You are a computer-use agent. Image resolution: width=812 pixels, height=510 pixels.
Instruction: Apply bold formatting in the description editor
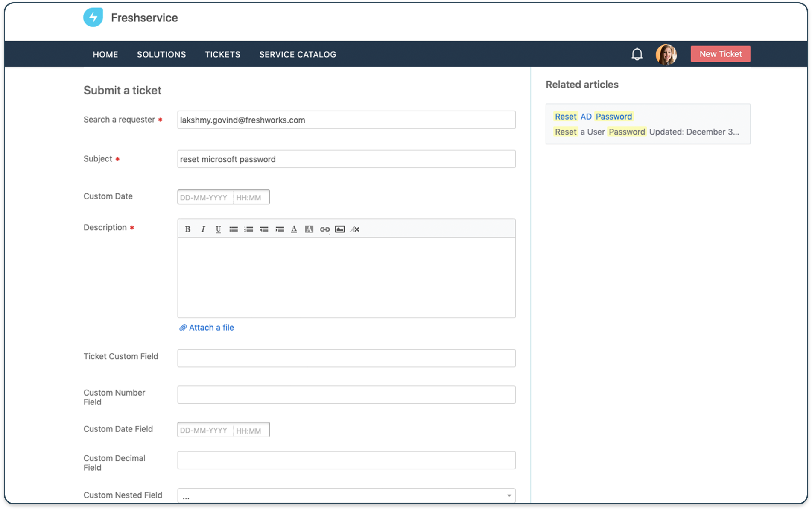[x=188, y=229]
